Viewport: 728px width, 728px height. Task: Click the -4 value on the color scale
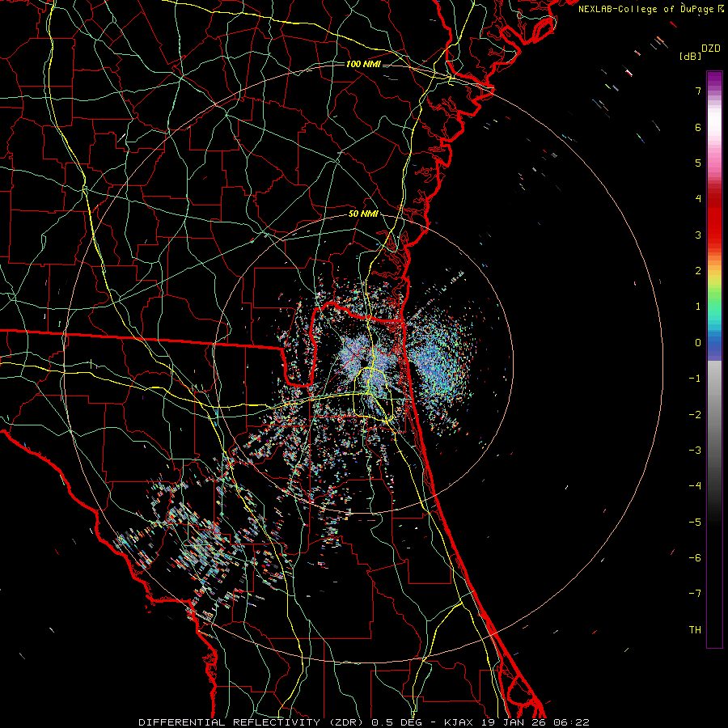[695, 486]
